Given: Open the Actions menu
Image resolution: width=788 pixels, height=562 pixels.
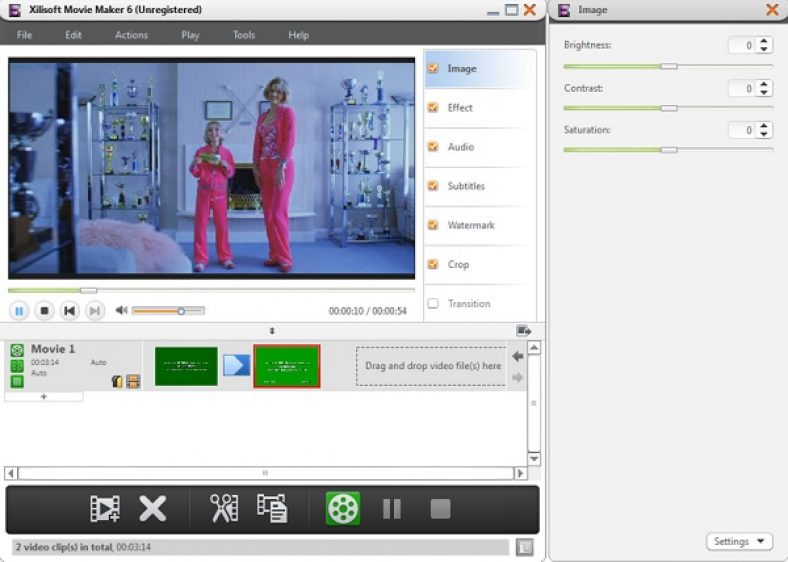Looking at the screenshot, I should 131,35.
